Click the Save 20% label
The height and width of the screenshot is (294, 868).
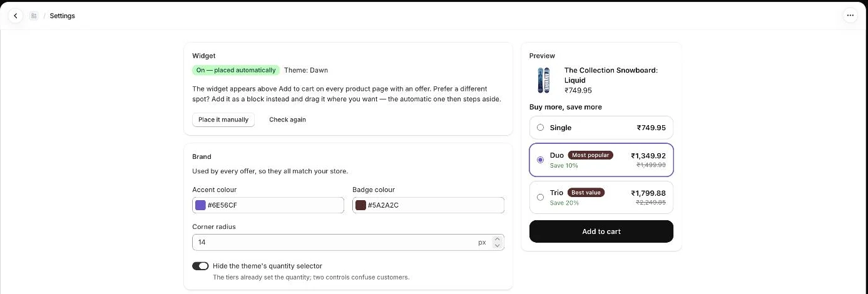click(564, 203)
